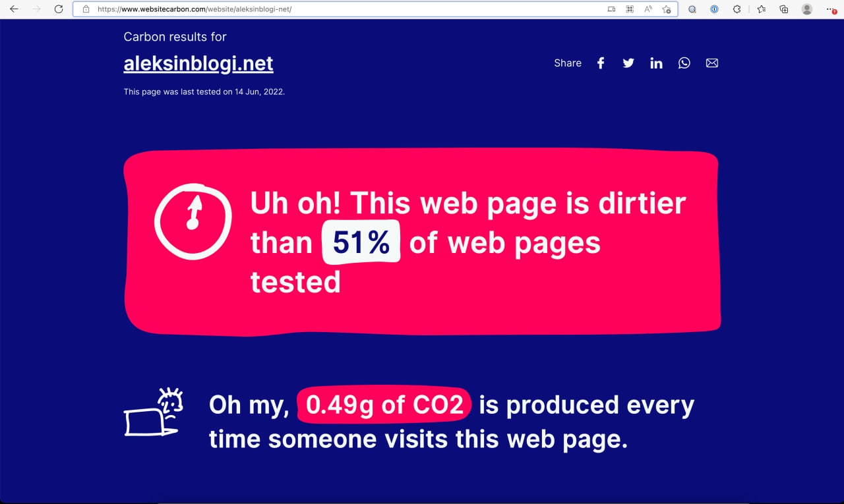This screenshot has width=844, height=504.
Task: Click the QR code generator icon
Action: 630,9
